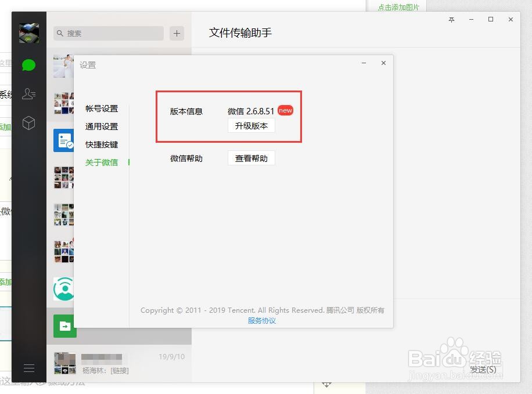Select the green File Transfer icon in chat list
532x394 pixels.
tap(64, 326)
